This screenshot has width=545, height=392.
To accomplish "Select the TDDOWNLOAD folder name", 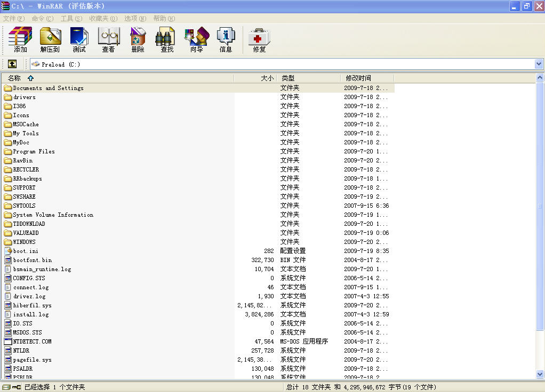I will click(x=29, y=224).
